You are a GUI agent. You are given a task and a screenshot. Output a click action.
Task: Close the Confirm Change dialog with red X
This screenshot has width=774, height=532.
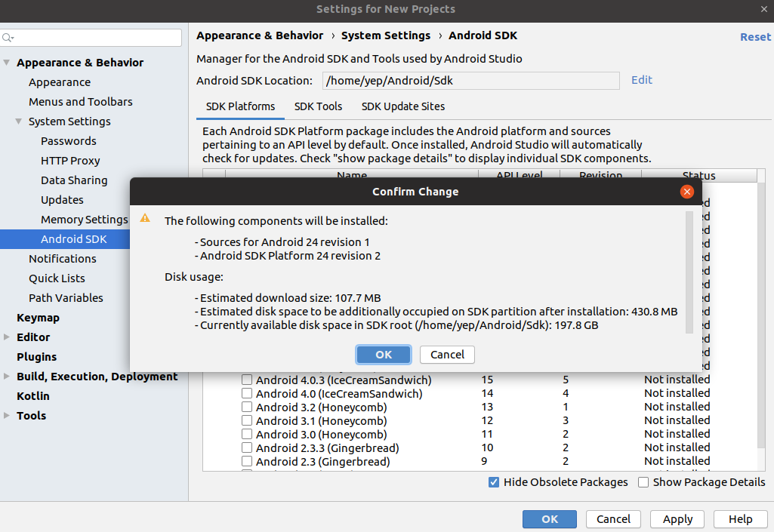(686, 192)
